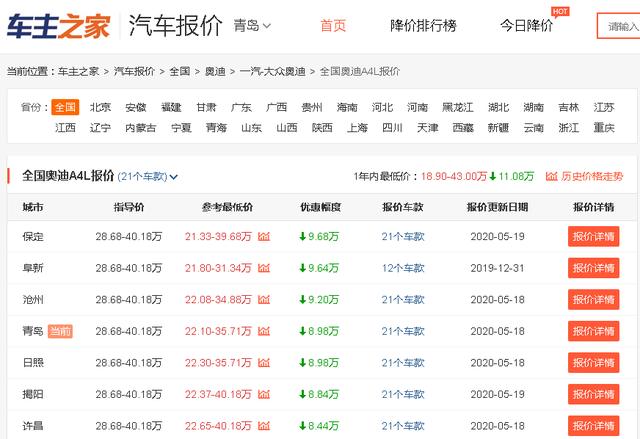
Task: Open price trend chart icon for 青岛
Action: (x=264, y=331)
